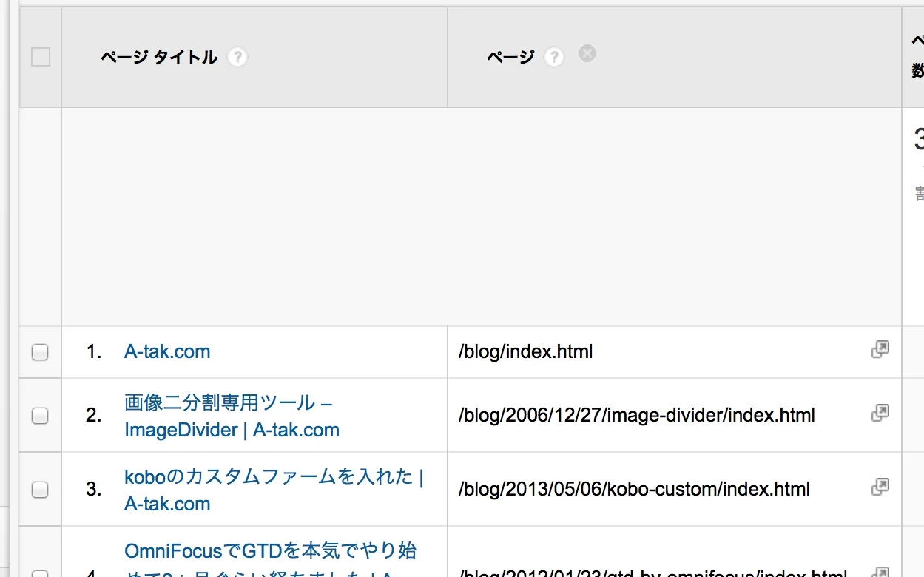Select /blog/2013/05/06/kobo-custom/index.html text
924x577 pixels.
pos(634,489)
